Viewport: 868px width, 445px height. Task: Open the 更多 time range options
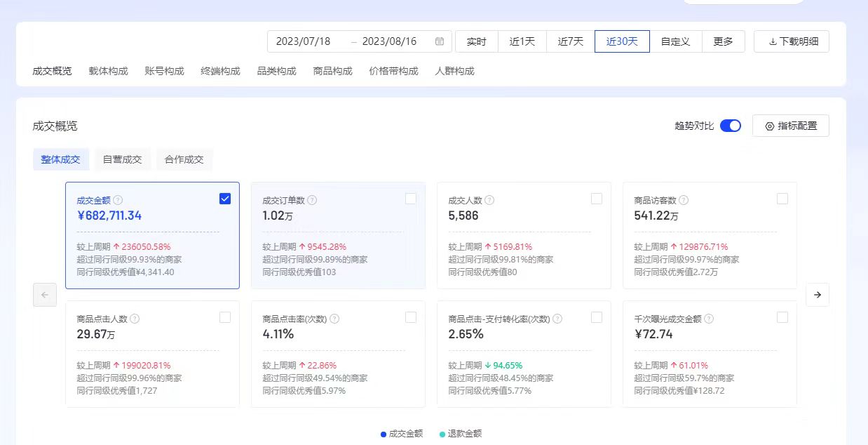(724, 41)
